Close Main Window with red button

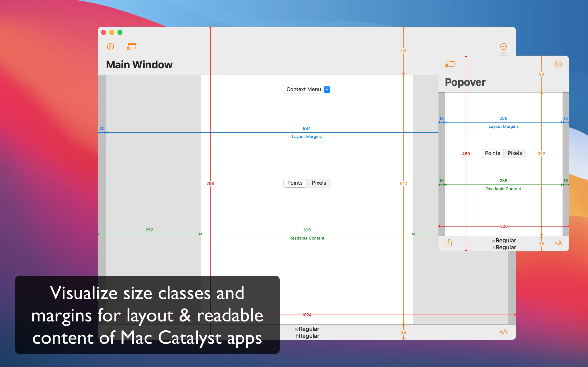click(x=104, y=33)
